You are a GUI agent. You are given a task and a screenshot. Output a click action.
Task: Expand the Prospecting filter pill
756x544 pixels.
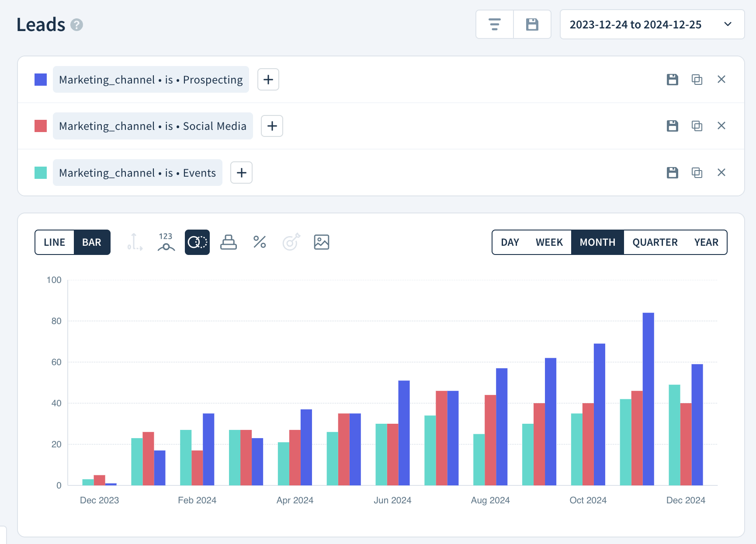(151, 80)
